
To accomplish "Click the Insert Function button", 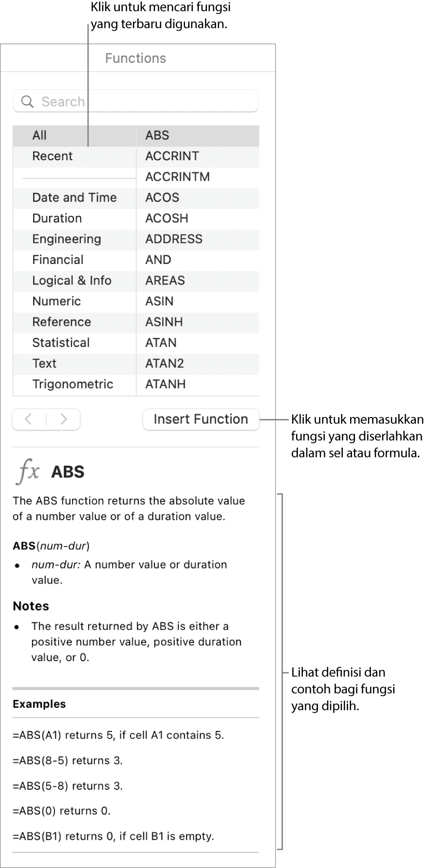I will pyautogui.click(x=201, y=419).
